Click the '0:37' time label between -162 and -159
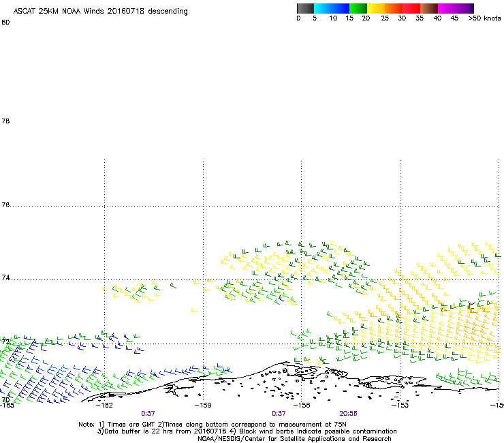504x443 pixels. tap(148, 414)
